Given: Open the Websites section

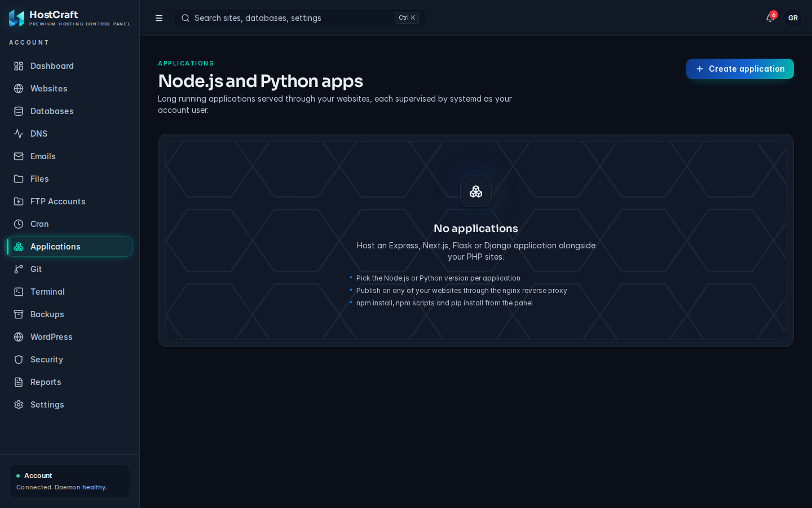Looking at the screenshot, I should click(x=69, y=89).
